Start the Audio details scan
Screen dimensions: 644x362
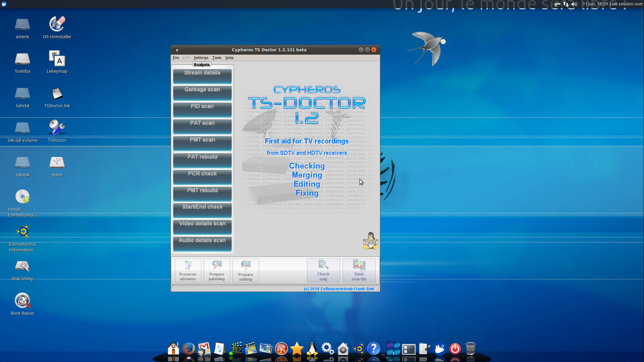coord(202,244)
